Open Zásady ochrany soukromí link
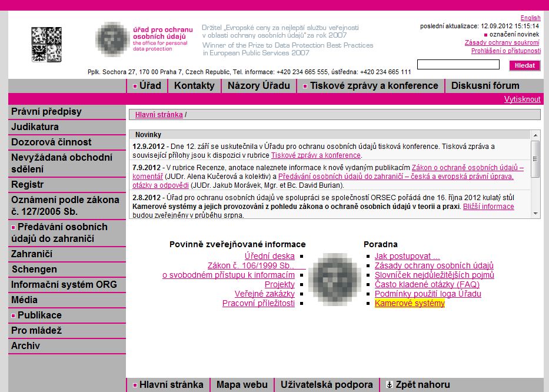549x392 pixels. click(502, 43)
